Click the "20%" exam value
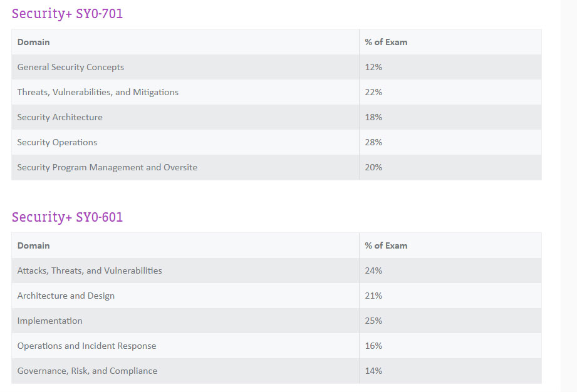This screenshot has width=577, height=392. point(373,167)
